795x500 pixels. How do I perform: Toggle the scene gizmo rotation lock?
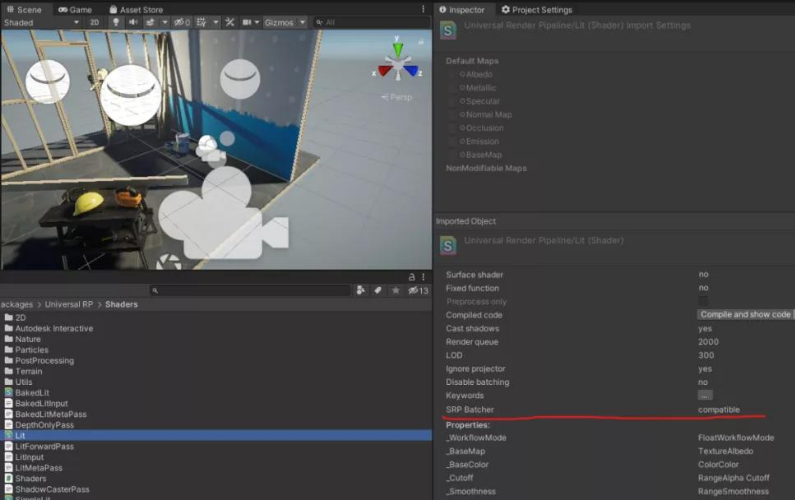[421, 42]
